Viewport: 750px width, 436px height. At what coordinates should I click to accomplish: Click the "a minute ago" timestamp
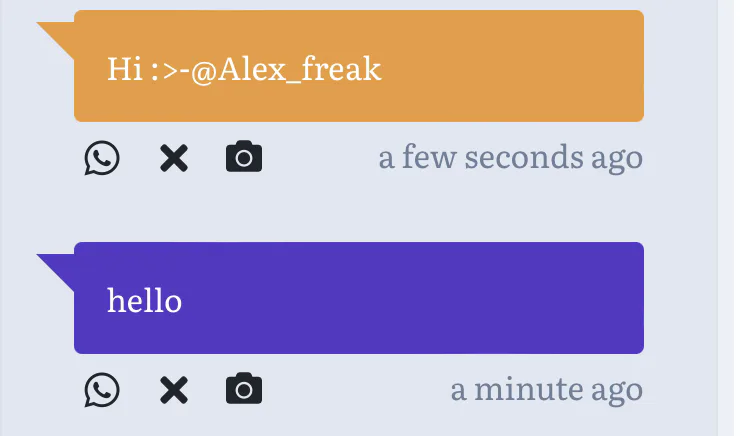pyautogui.click(x=546, y=389)
